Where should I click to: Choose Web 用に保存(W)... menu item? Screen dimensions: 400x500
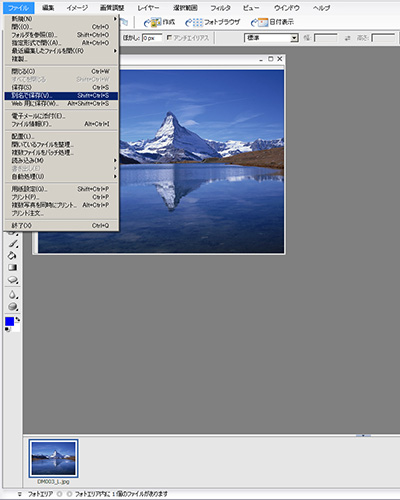click(61, 104)
